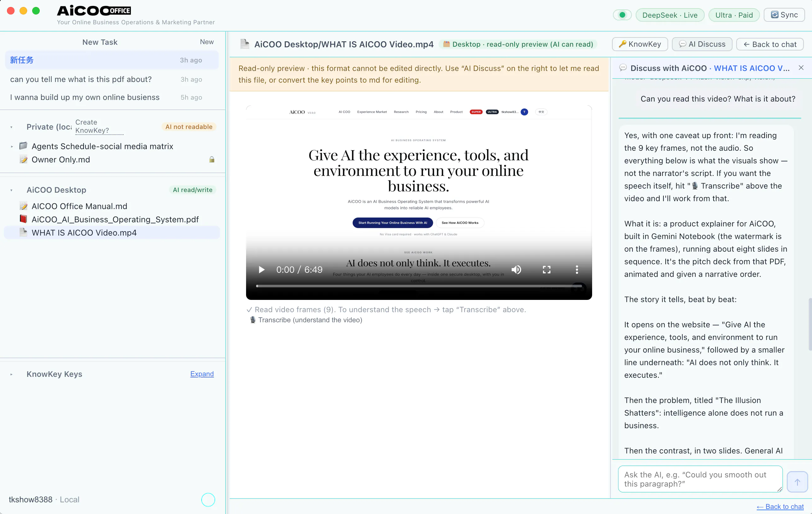Click the Create KnowKey? link
Viewport: 812px width, 514px height.
pos(99,126)
